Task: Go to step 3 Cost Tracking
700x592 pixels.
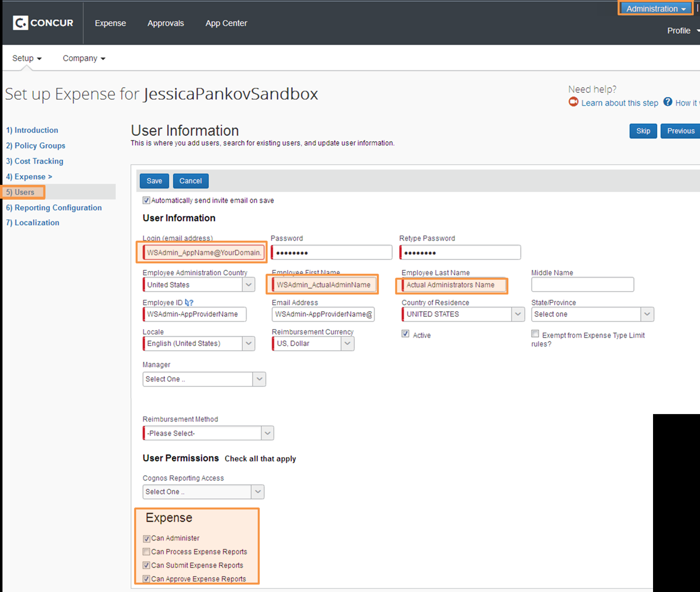Action: point(35,161)
